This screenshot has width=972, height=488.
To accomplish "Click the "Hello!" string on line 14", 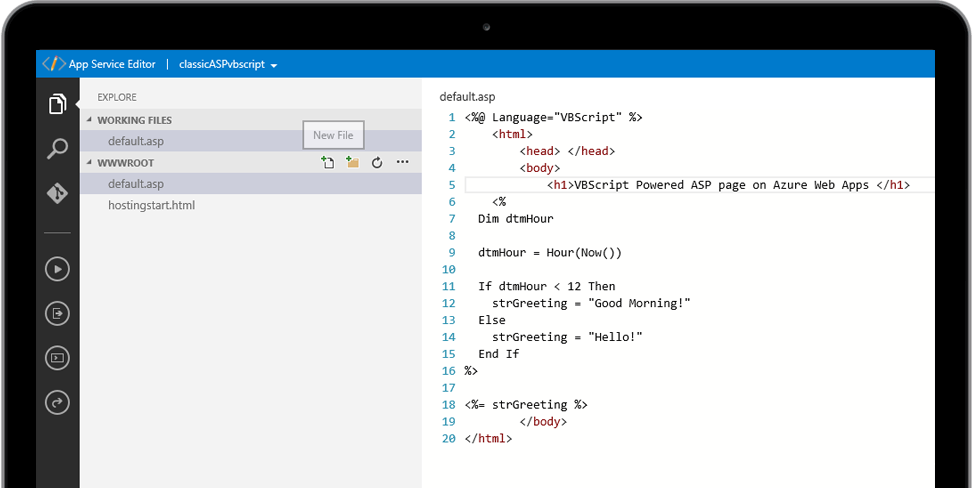I will click(615, 337).
